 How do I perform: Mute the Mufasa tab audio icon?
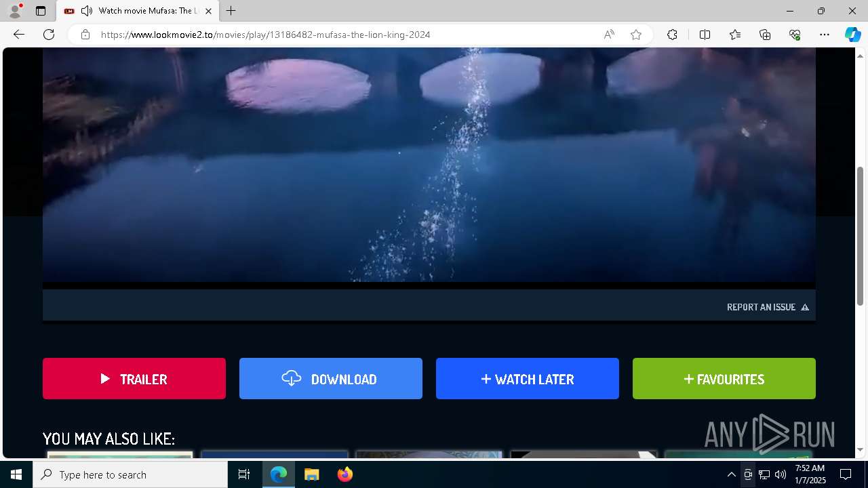(x=86, y=11)
